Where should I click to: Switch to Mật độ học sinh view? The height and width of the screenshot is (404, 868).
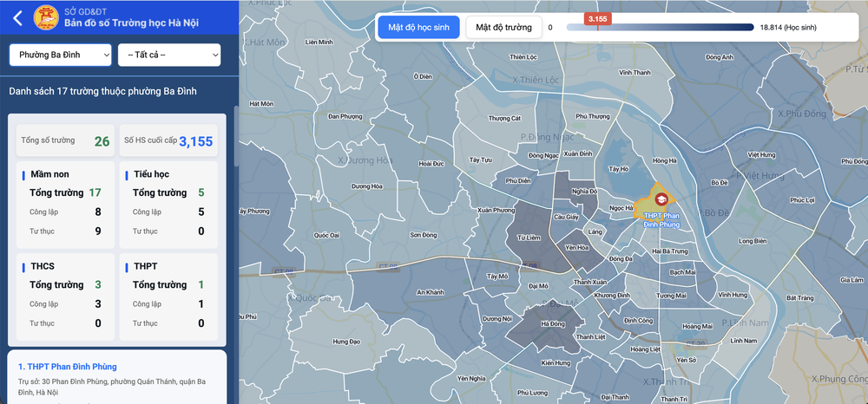pos(419,27)
